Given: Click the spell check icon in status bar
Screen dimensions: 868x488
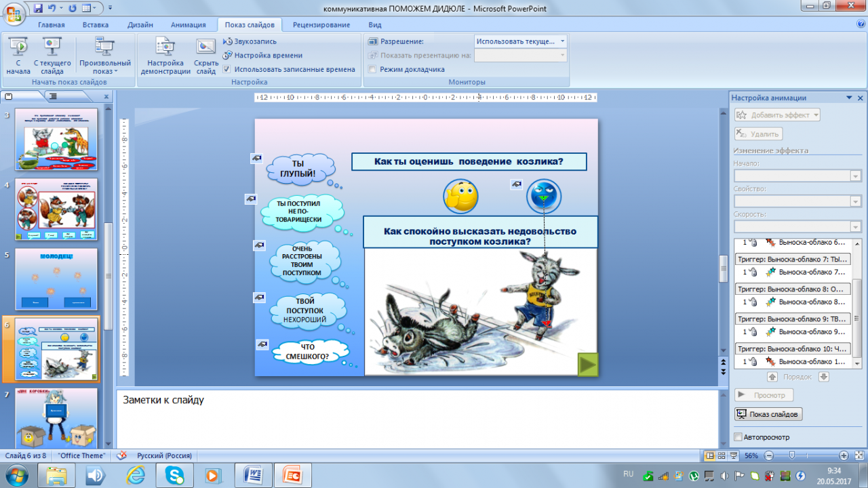Looking at the screenshot, I should (x=122, y=455).
